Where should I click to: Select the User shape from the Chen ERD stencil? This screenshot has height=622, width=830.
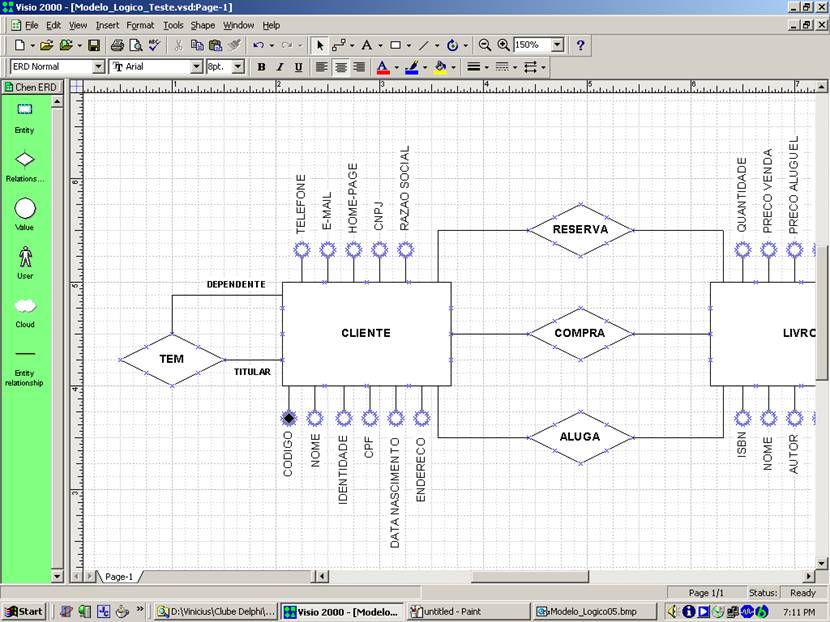coord(25,257)
